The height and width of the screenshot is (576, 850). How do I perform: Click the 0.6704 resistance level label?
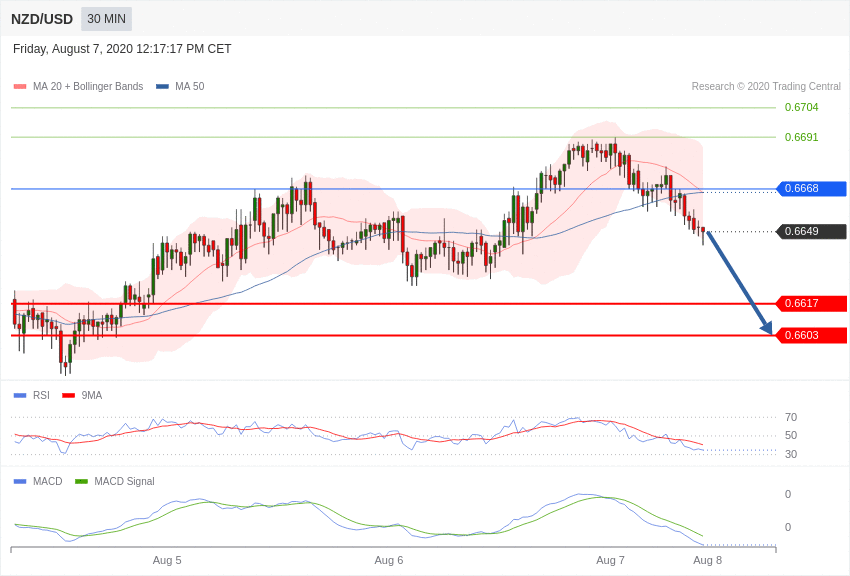[x=801, y=107]
